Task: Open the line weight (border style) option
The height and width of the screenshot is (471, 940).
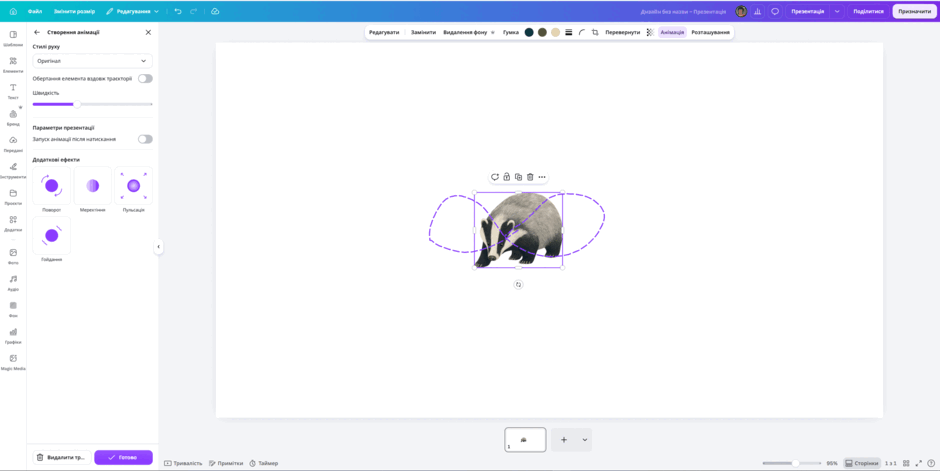Action: coord(568,32)
